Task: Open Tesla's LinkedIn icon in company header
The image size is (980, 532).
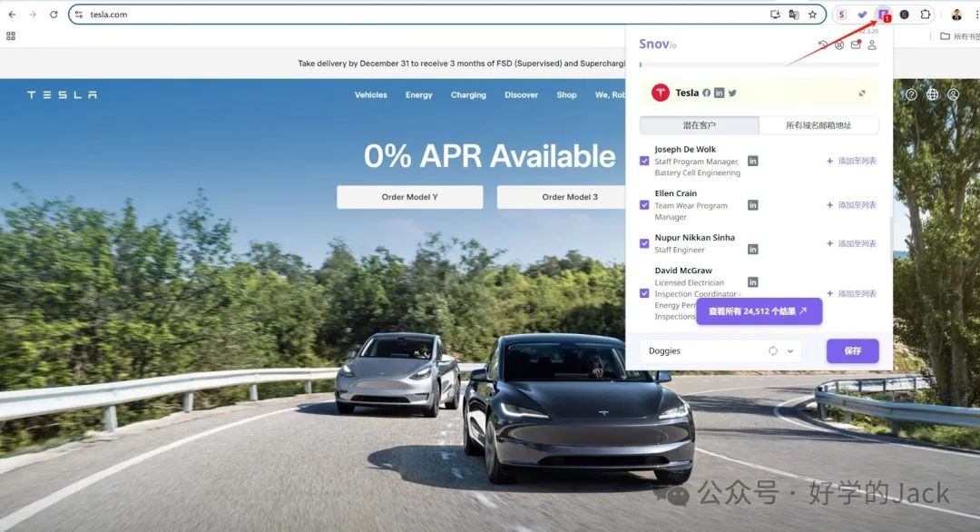Action: click(x=720, y=93)
